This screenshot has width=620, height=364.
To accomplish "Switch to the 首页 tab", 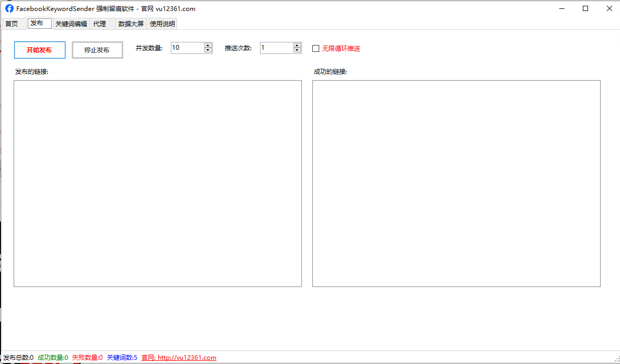I will 12,24.
